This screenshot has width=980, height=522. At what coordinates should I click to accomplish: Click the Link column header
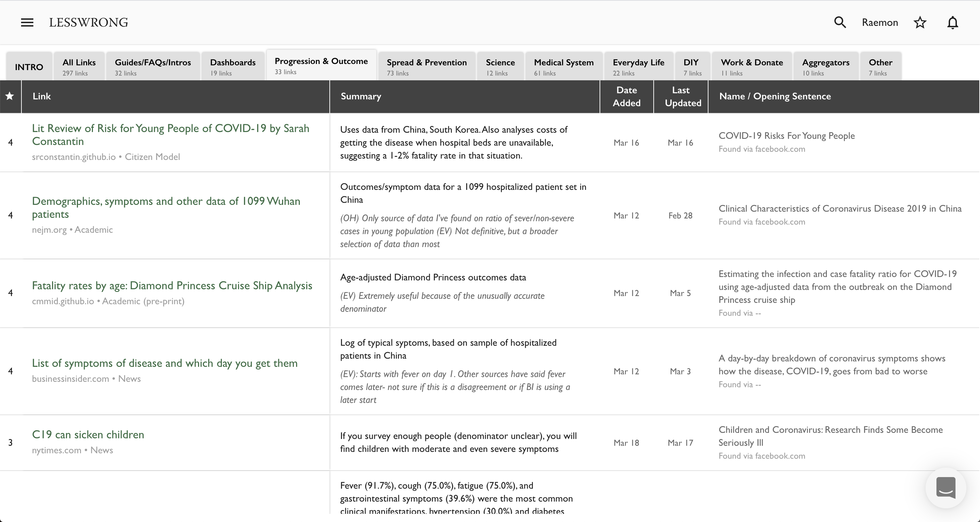point(175,96)
